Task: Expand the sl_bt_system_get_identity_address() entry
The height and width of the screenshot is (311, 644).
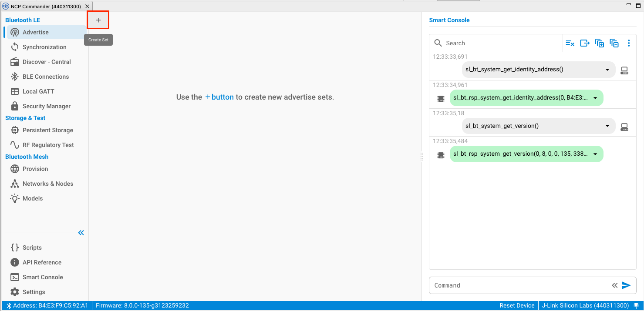Action: [x=607, y=70]
